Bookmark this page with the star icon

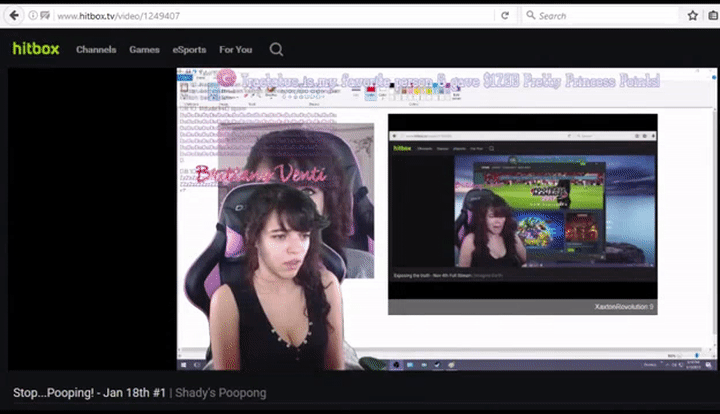coord(692,16)
